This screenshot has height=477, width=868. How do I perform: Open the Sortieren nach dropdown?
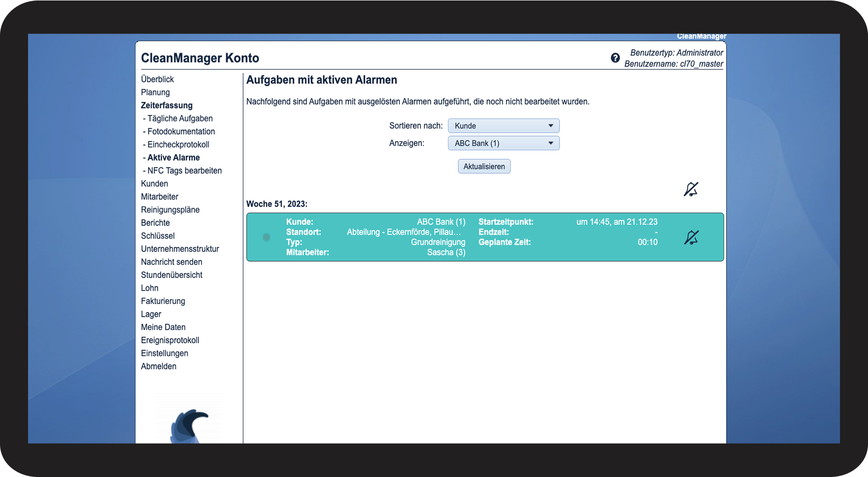[503, 126]
